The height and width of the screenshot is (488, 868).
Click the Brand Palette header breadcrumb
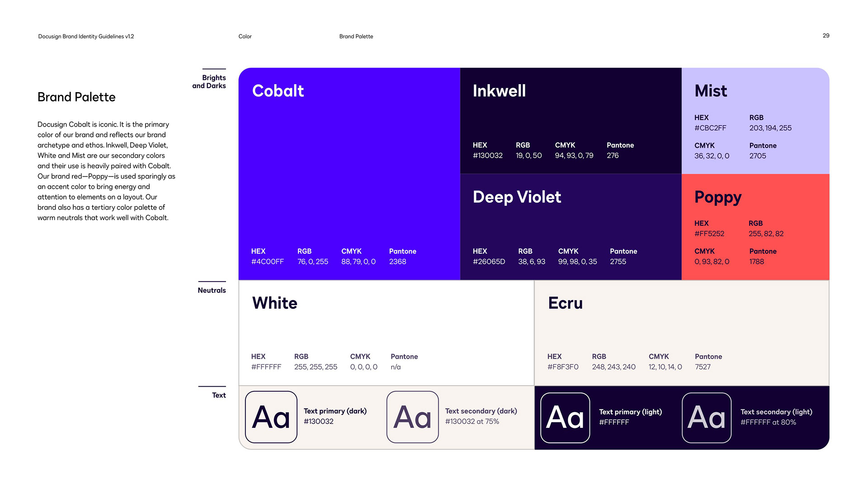(x=356, y=36)
